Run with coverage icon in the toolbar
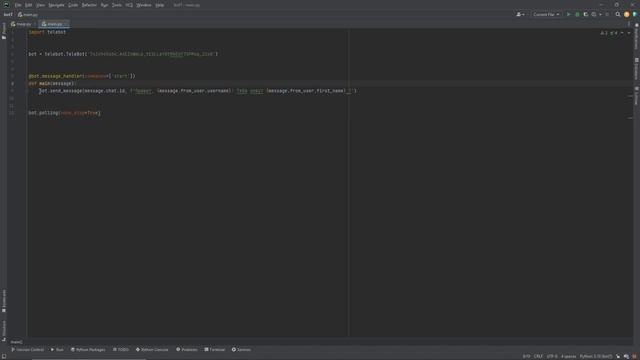This screenshot has width=640, height=360. 586,14
